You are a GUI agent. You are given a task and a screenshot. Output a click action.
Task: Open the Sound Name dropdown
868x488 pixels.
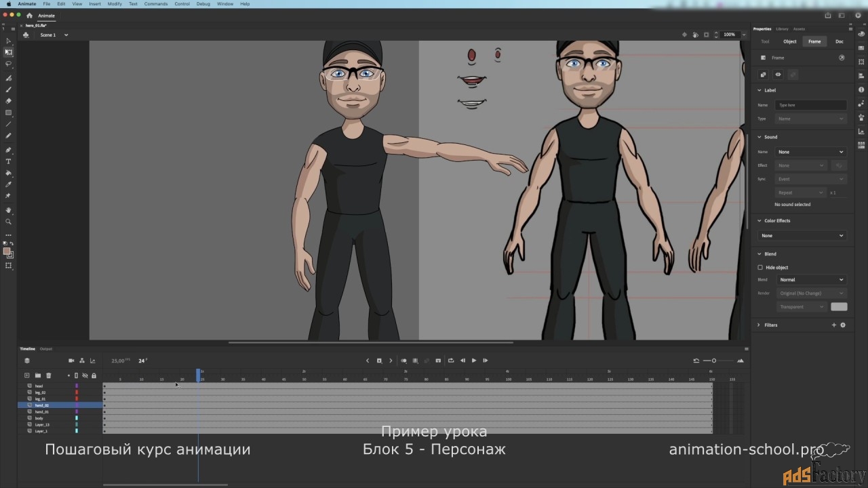coord(810,152)
